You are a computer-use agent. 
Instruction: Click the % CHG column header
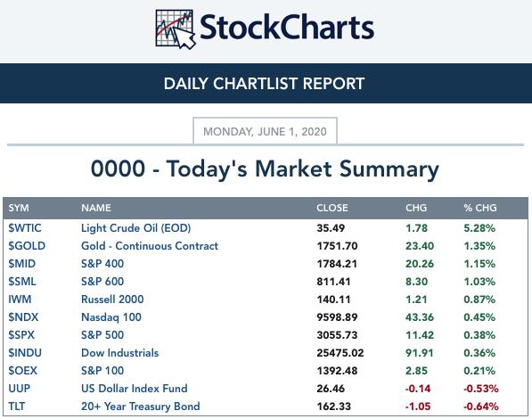(480, 208)
